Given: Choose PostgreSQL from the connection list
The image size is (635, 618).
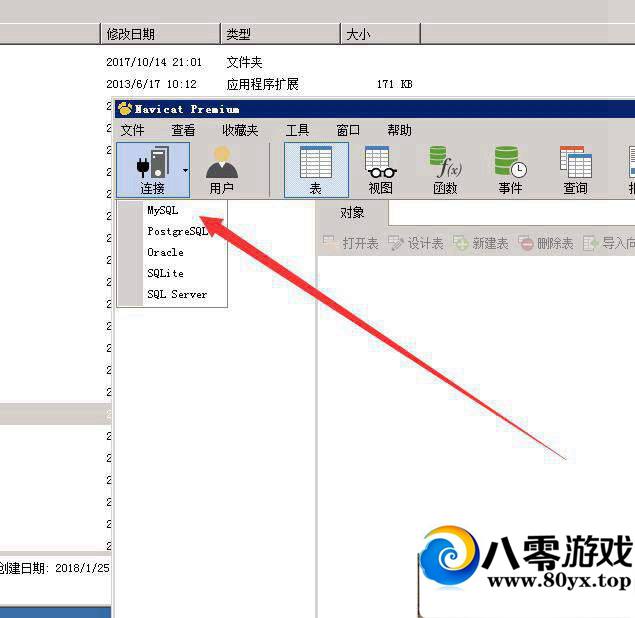Looking at the screenshot, I should point(177,231).
